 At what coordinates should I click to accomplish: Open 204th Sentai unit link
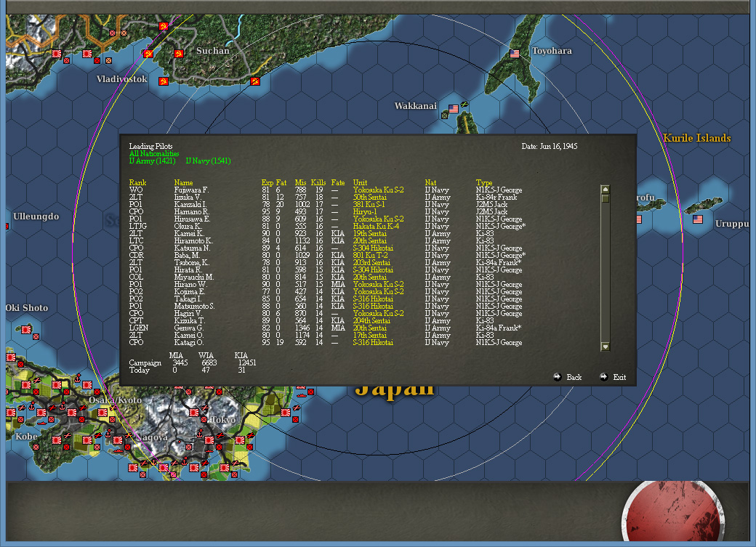coord(371,320)
